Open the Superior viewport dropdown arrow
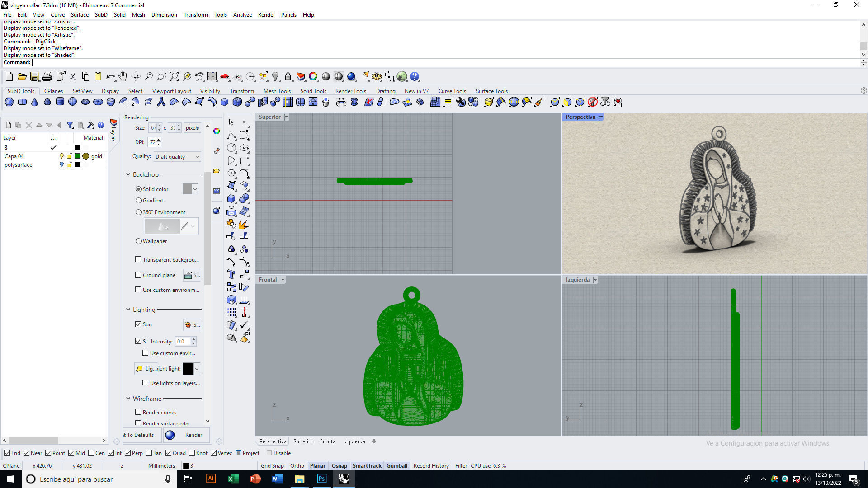This screenshot has width=868, height=488. pyautogui.click(x=286, y=117)
